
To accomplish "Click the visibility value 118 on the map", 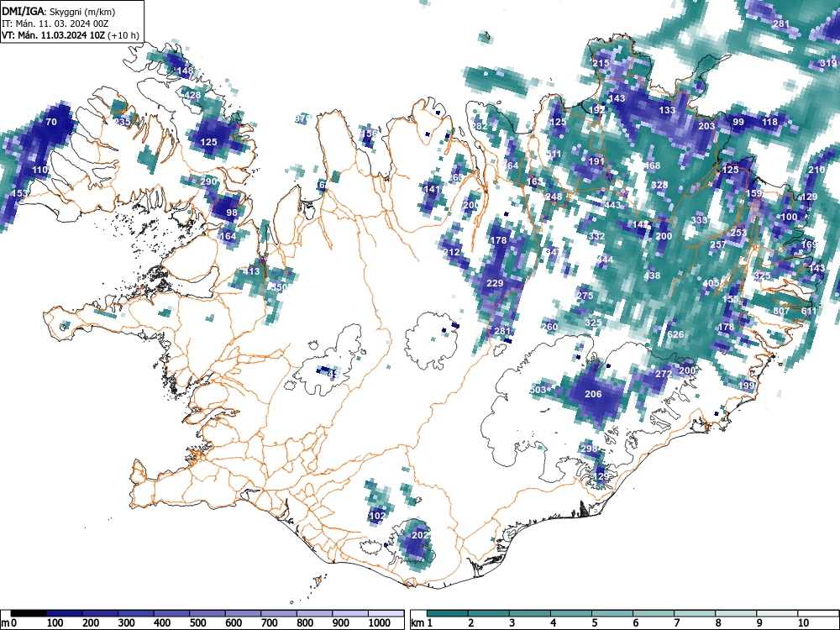I will 769,122.
